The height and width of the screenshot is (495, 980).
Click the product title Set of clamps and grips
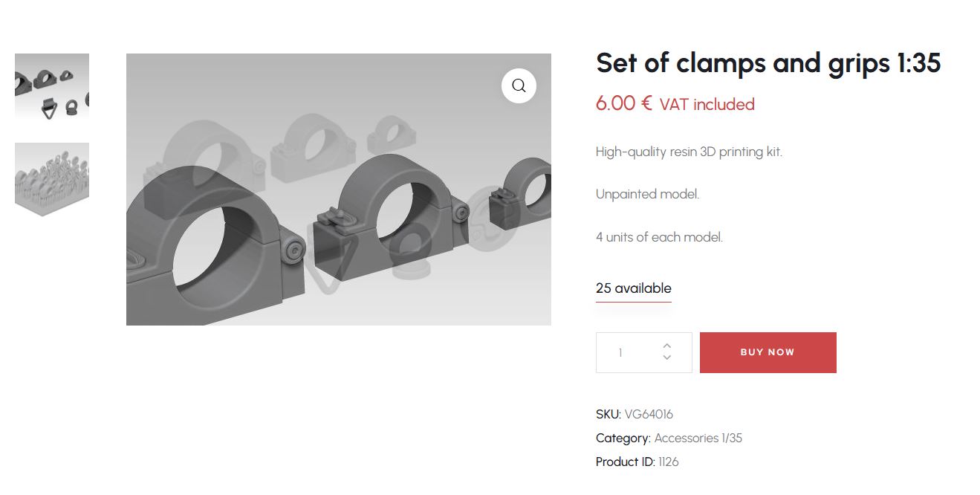click(x=768, y=63)
